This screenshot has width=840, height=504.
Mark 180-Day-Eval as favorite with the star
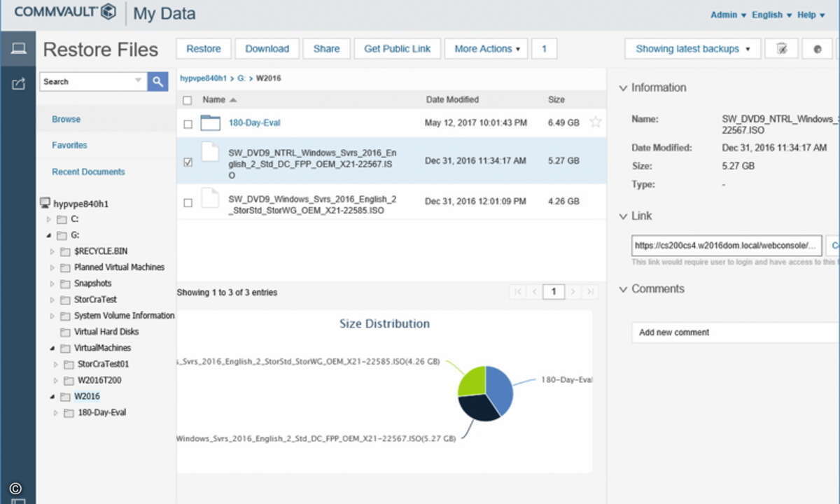596,122
